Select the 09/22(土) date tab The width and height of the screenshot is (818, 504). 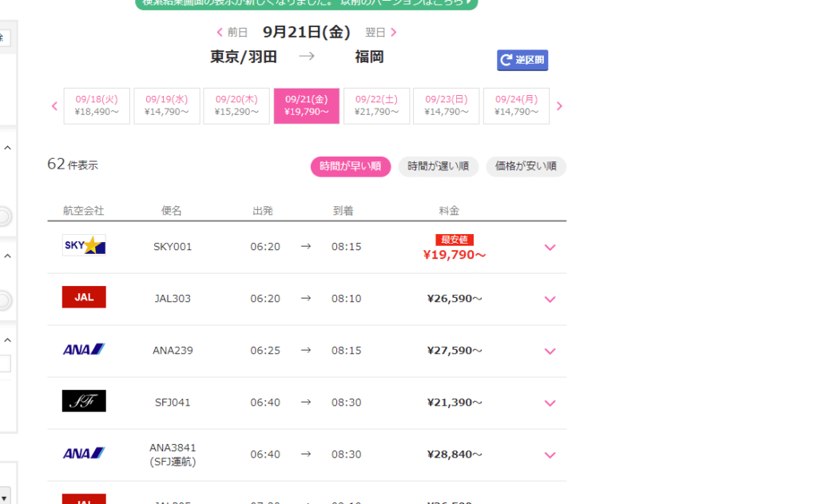point(376,106)
